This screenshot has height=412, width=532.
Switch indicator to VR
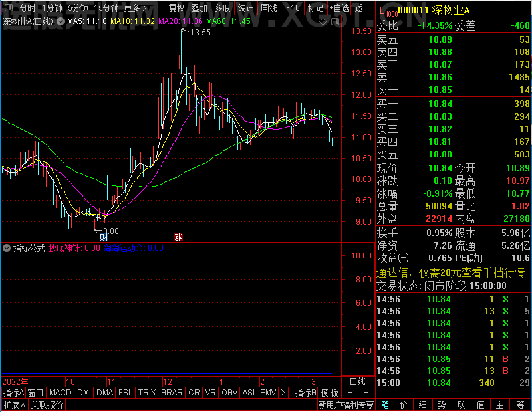(x=210, y=393)
